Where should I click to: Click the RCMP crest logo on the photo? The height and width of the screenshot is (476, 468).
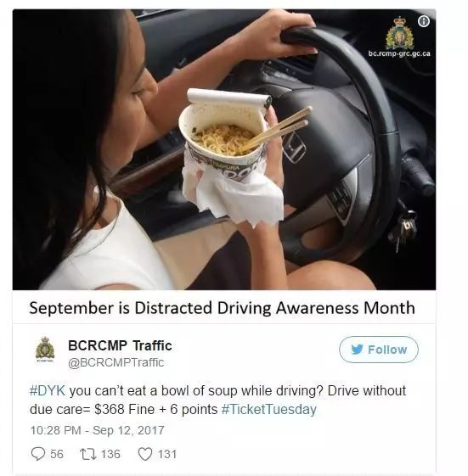coord(399,33)
